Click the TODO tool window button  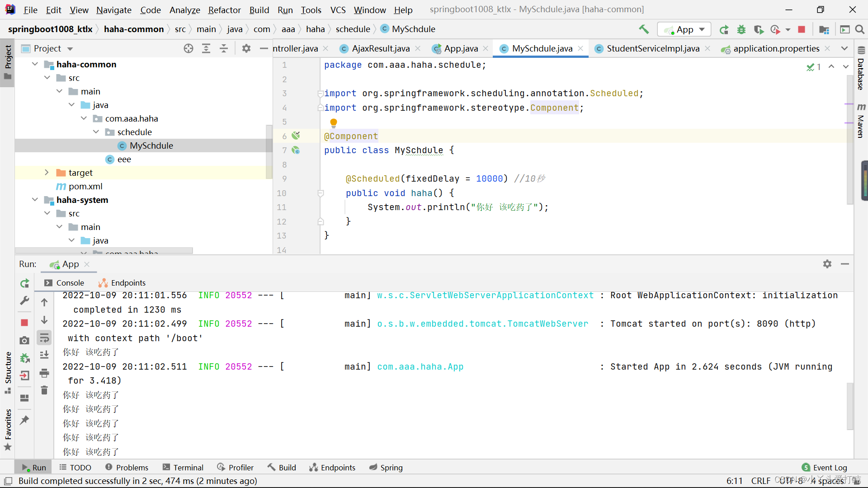tap(75, 467)
